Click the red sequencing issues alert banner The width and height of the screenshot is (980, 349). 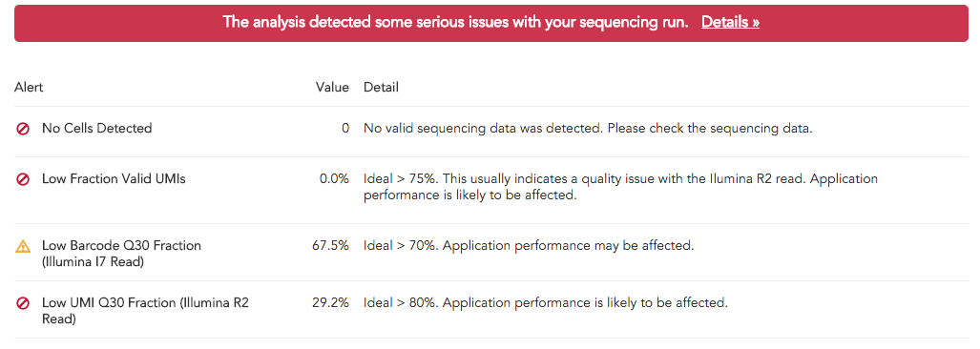coord(490,23)
